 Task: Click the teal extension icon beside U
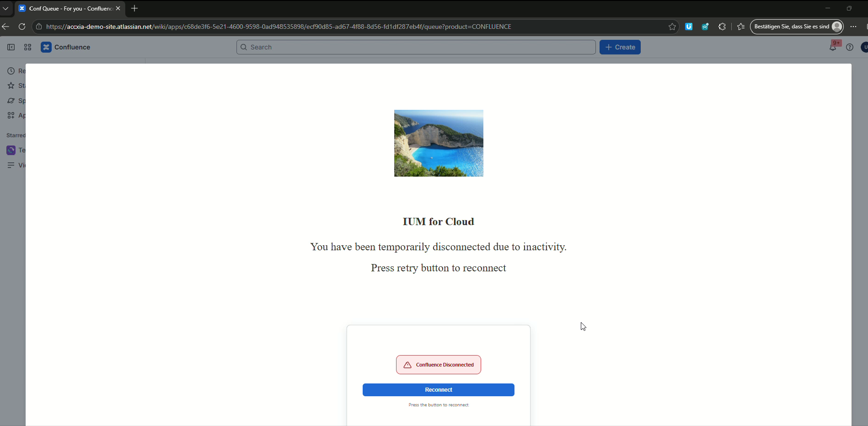pyautogui.click(x=705, y=27)
